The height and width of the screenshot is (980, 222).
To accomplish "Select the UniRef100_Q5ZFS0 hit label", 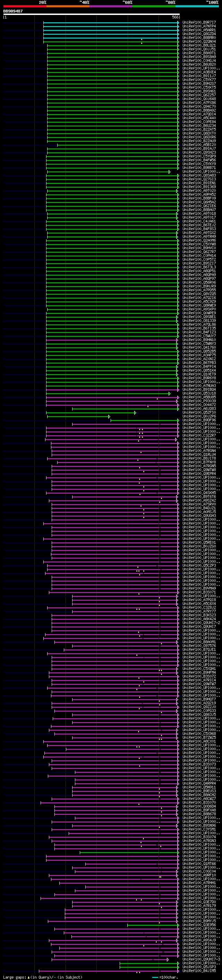I will 199,412.
